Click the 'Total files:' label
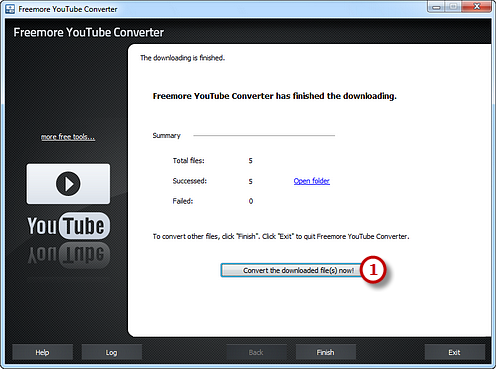496x369 pixels. point(188,161)
